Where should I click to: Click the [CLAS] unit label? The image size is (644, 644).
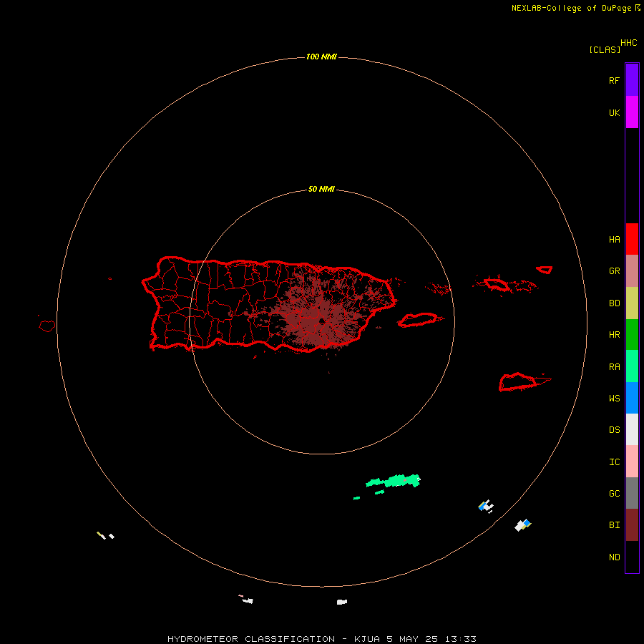(605, 50)
